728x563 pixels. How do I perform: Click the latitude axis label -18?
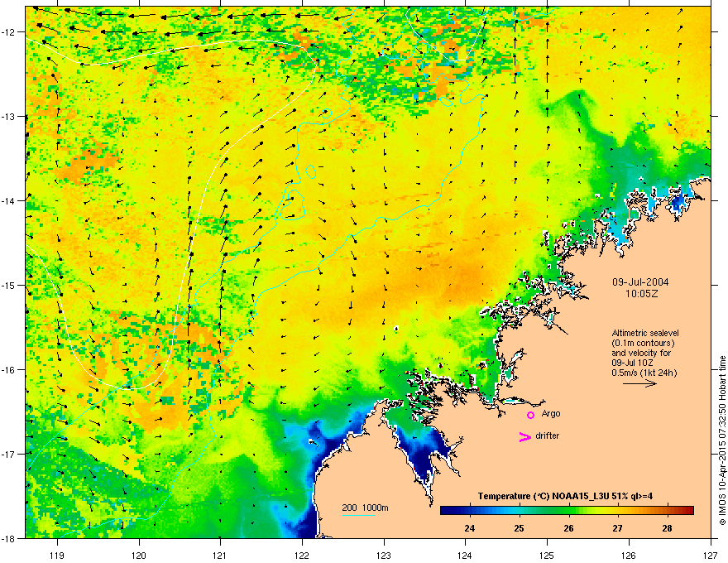[8, 538]
